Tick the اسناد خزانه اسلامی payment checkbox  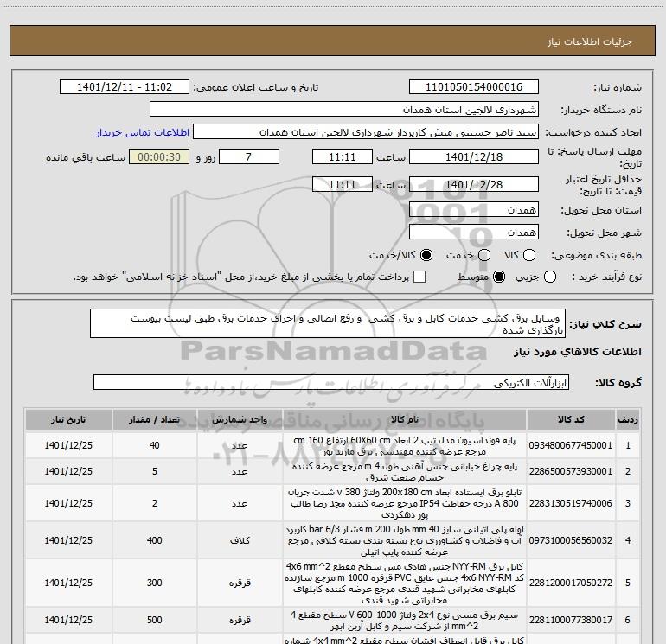[x=419, y=277]
